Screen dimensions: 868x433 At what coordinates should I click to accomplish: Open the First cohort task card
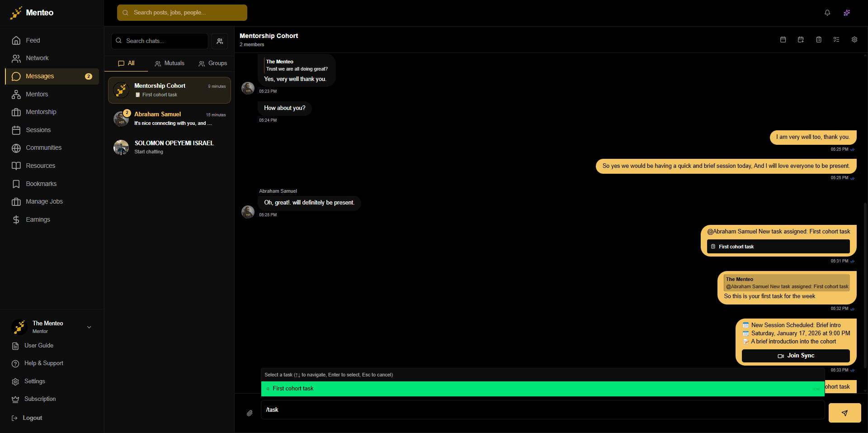coord(778,247)
